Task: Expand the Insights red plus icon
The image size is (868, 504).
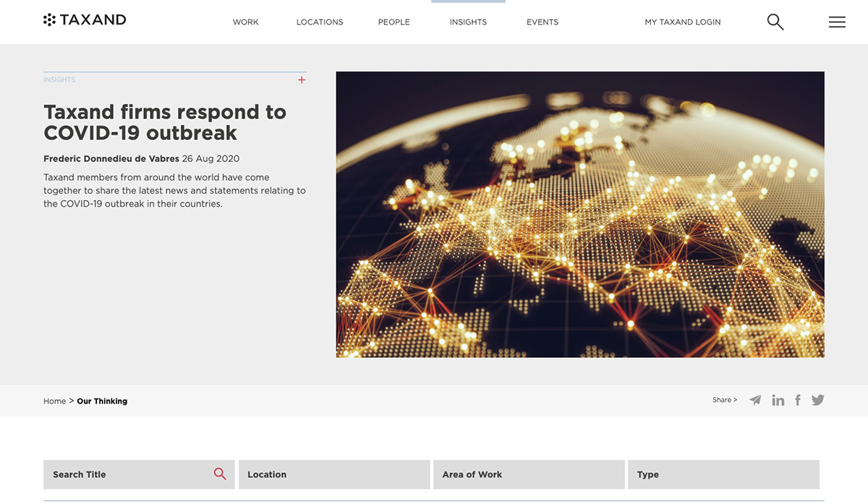Action: click(302, 80)
